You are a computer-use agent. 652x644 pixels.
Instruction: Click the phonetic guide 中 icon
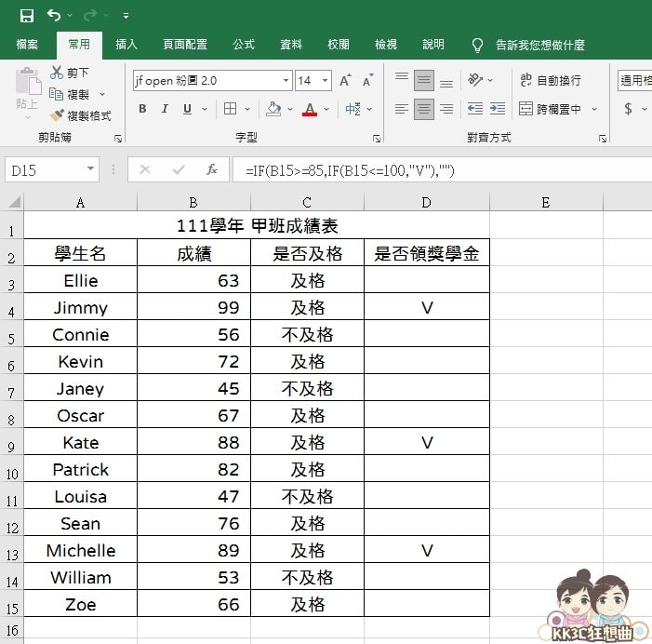point(353,109)
